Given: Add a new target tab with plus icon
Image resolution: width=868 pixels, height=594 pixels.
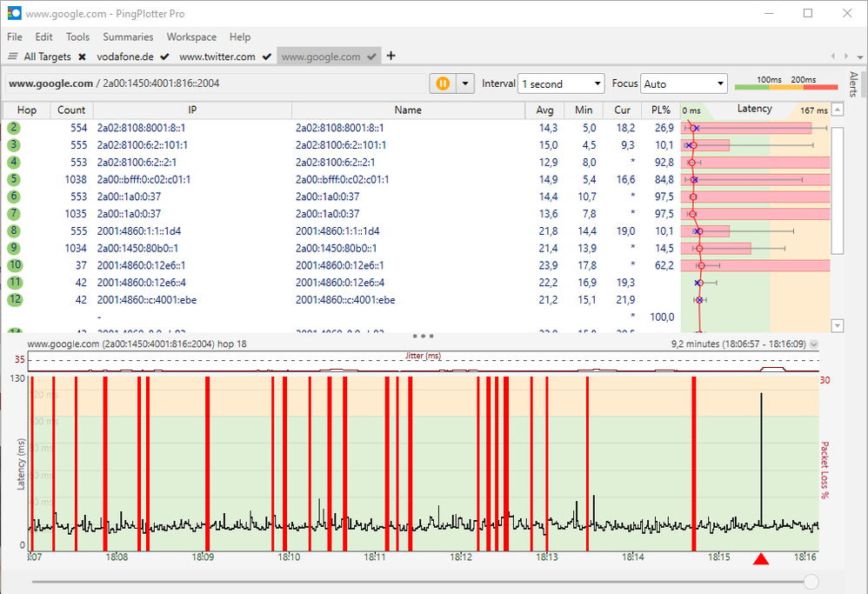Looking at the screenshot, I should (391, 56).
